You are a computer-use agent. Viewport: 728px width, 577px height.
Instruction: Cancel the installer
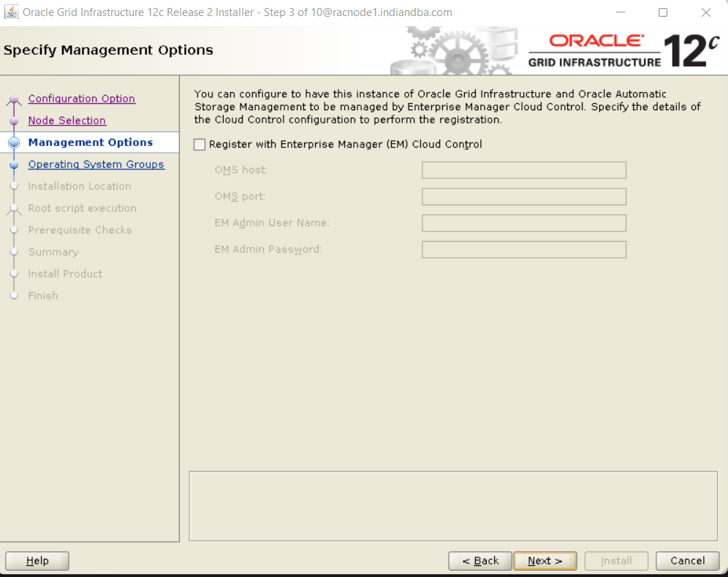click(x=688, y=561)
